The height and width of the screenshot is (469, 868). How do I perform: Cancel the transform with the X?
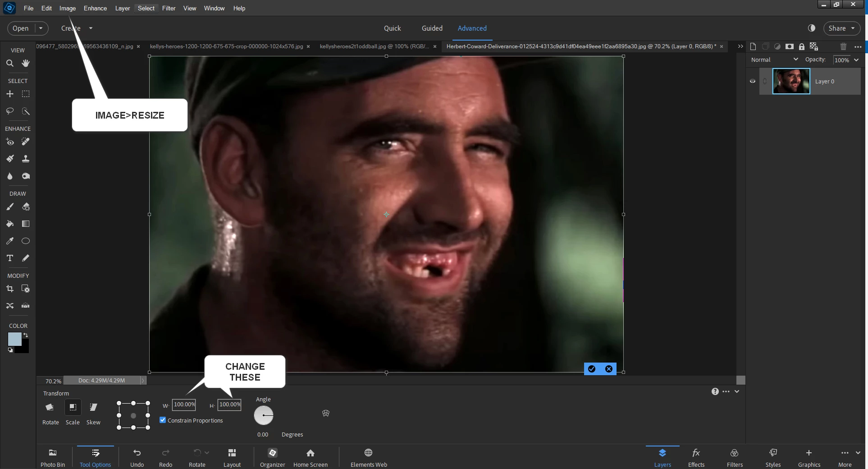[x=609, y=369]
